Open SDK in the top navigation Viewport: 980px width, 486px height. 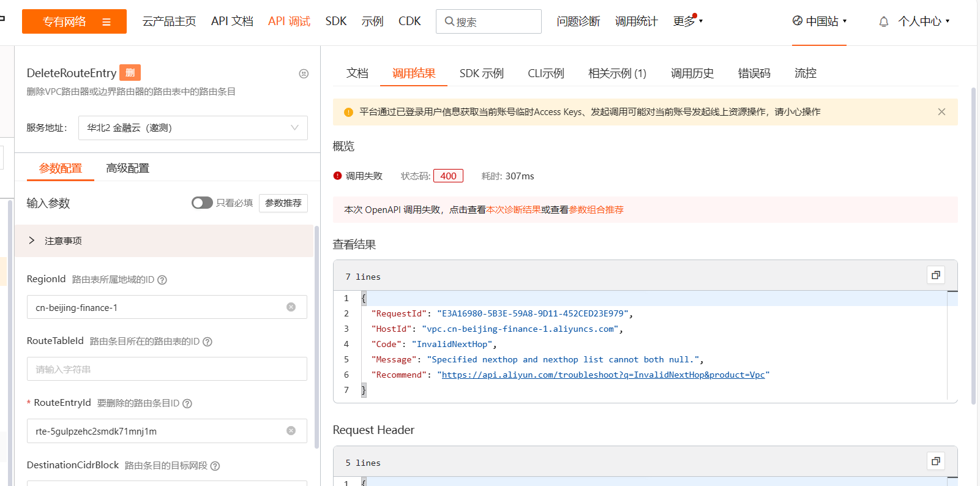click(x=336, y=21)
